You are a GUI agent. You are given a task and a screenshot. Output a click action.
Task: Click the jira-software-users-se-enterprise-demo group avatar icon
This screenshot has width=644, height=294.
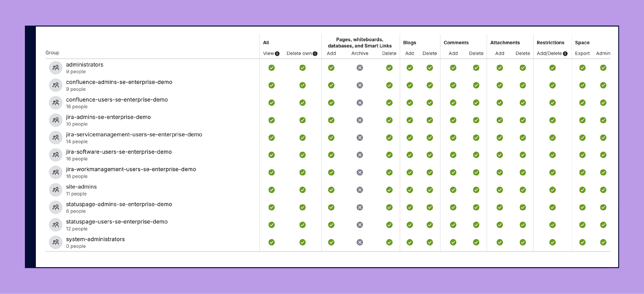[x=56, y=155]
